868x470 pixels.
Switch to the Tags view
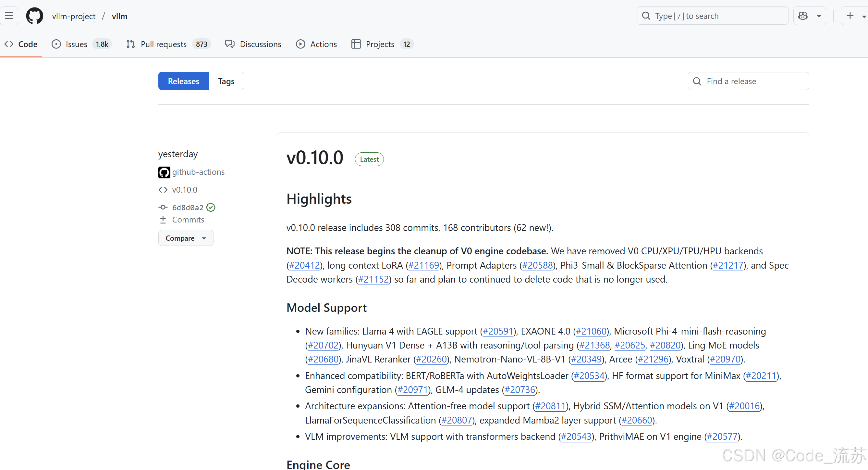(226, 81)
